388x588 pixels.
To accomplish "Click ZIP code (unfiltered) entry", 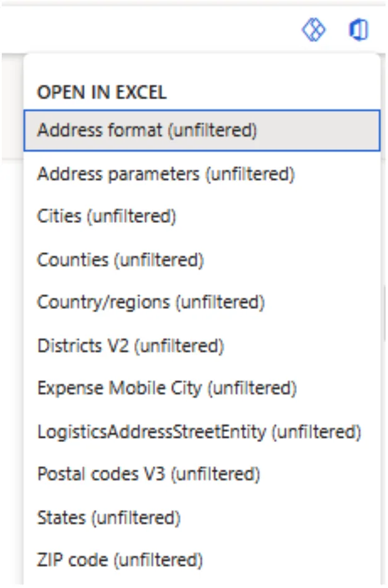I will [x=120, y=560].
